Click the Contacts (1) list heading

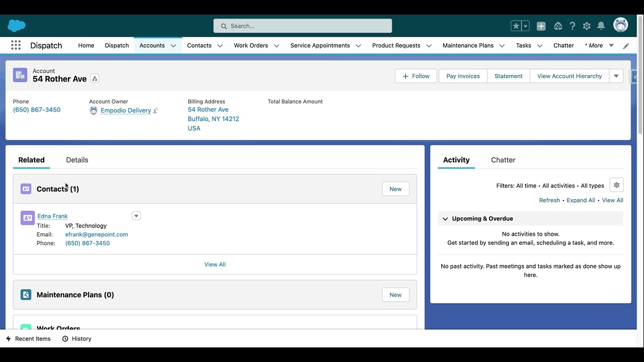58,189
